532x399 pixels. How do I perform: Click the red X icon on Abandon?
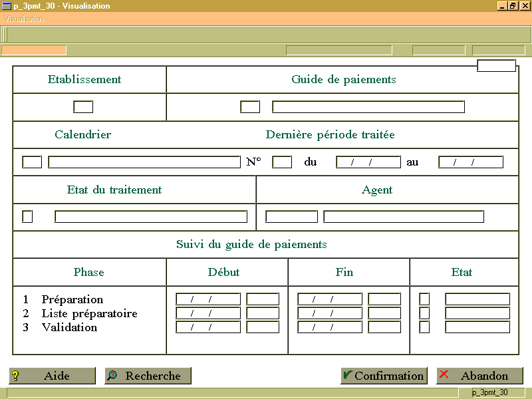(x=444, y=374)
